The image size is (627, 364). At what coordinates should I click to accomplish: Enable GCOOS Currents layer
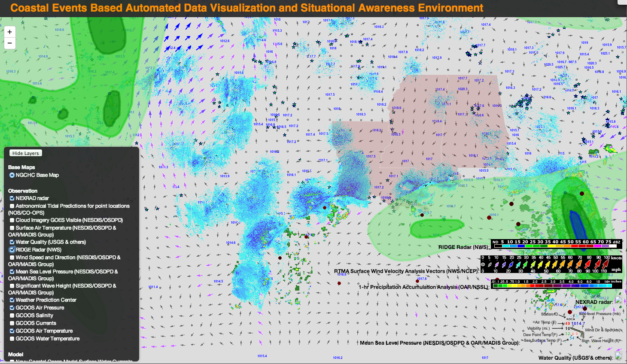click(x=12, y=323)
